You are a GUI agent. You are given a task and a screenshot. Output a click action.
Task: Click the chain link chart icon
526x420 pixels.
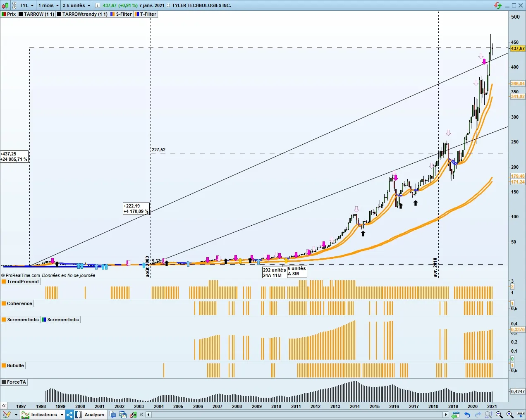[x=14, y=5]
